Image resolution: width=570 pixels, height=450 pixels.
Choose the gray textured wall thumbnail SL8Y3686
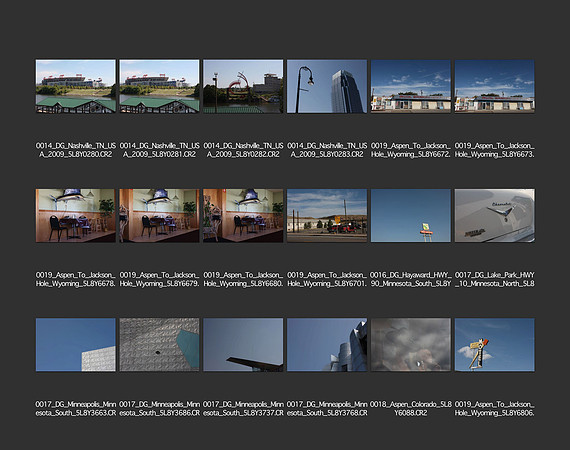(x=159, y=345)
